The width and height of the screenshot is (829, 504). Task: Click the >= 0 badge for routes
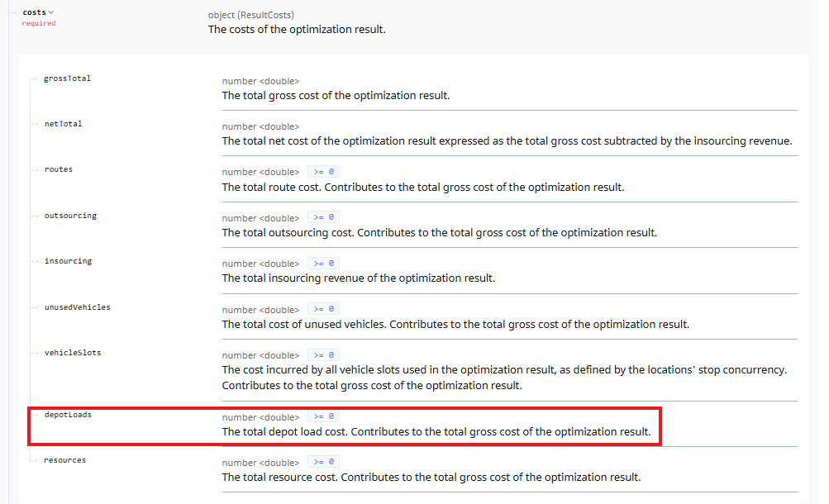click(323, 172)
